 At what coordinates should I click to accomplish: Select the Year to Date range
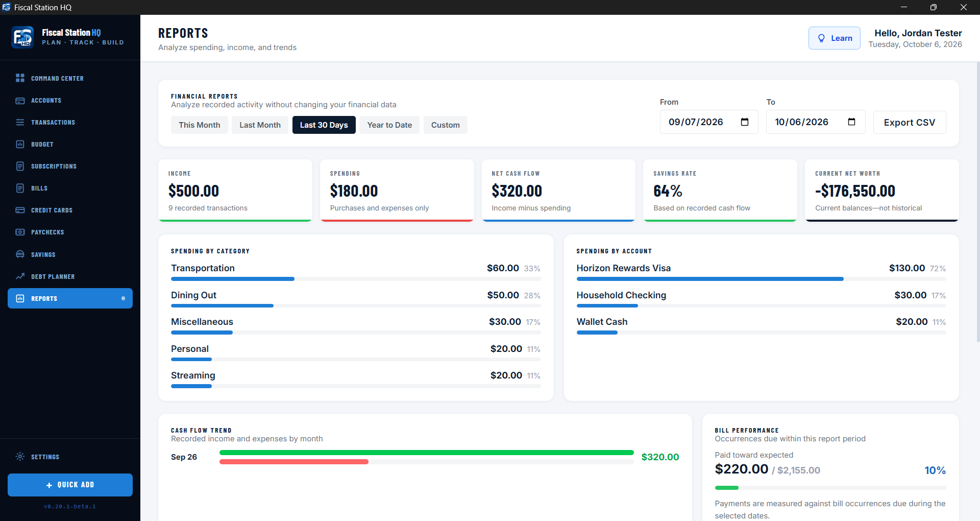pos(389,125)
